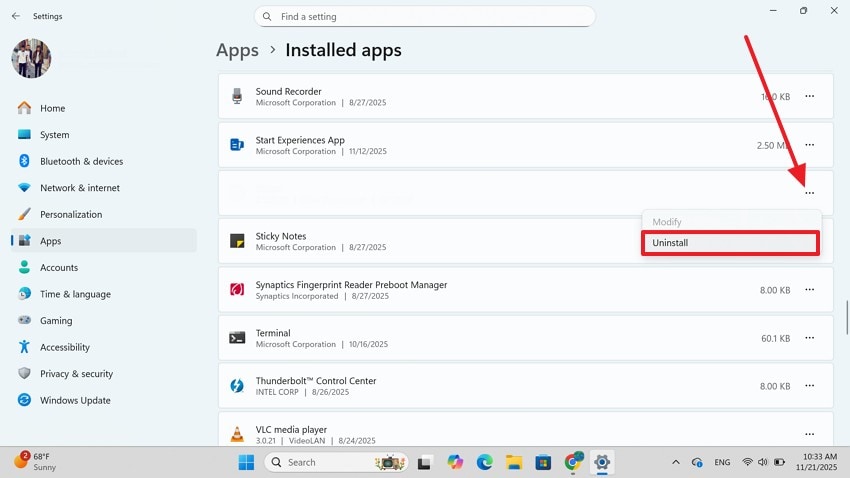Viewport: 850px width, 478px height.
Task: Open more options for Sound Recorder
Action: click(809, 96)
